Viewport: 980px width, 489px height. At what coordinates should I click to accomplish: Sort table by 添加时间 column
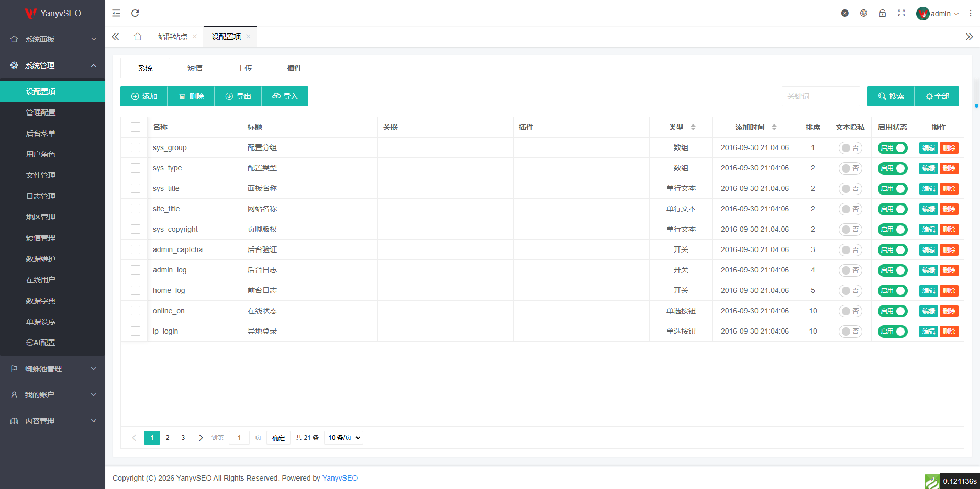[x=774, y=127]
